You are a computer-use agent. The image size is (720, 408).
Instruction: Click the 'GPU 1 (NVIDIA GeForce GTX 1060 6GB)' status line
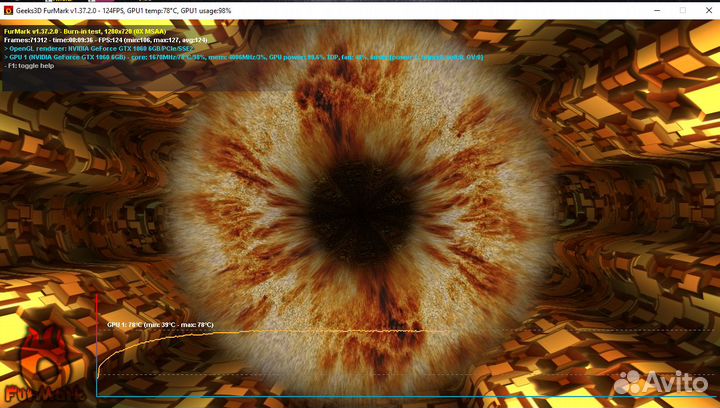pyautogui.click(x=244, y=57)
